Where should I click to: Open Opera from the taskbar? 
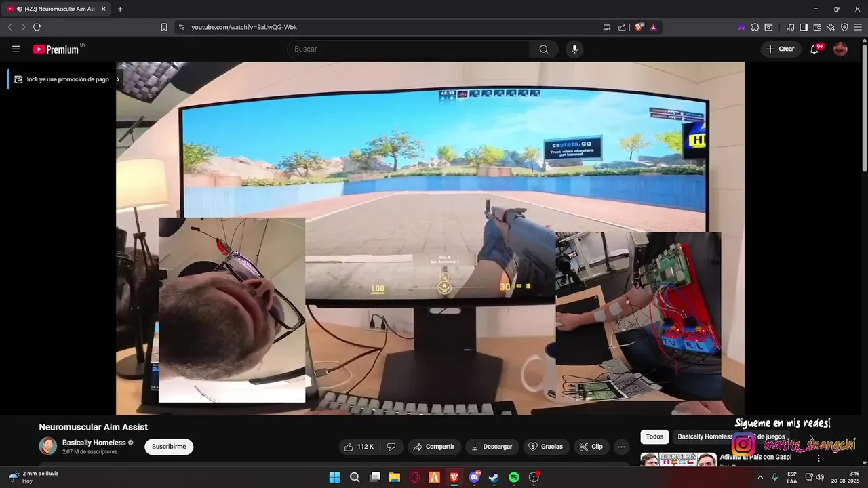point(414,477)
